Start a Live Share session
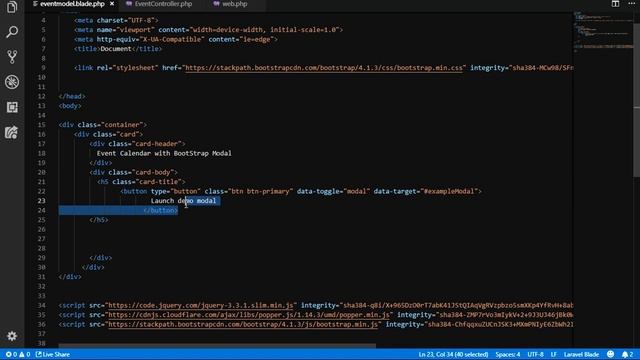This screenshot has height=360, width=640. tap(53, 354)
